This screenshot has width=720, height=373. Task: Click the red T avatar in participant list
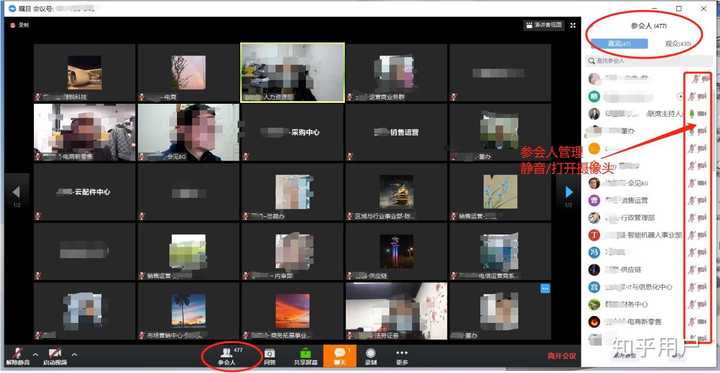click(x=594, y=235)
